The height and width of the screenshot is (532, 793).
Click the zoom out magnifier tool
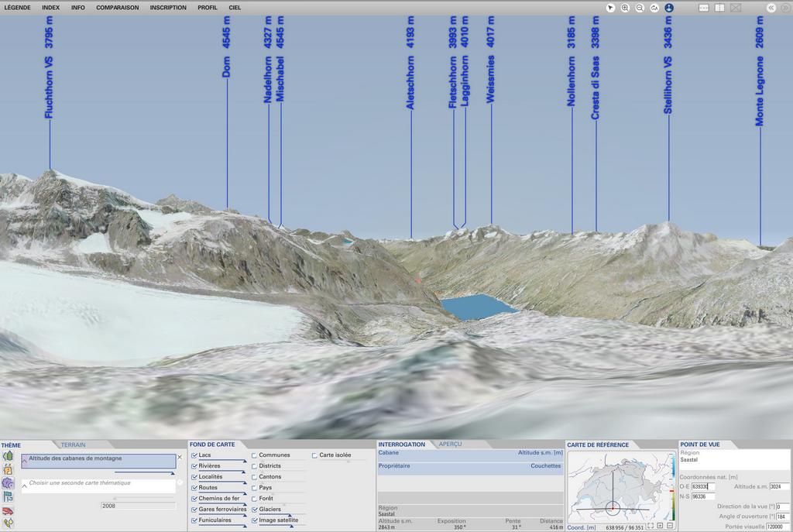pyautogui.click(x=640, y=8)
